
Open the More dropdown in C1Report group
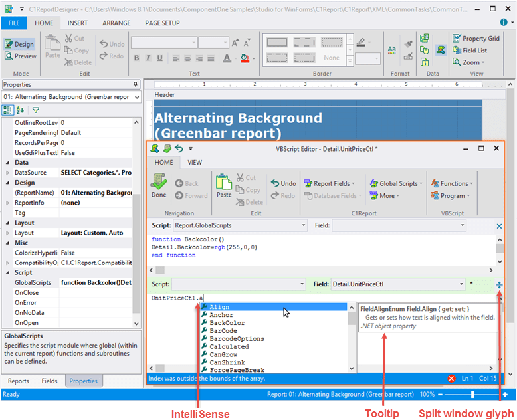[385, 196]
